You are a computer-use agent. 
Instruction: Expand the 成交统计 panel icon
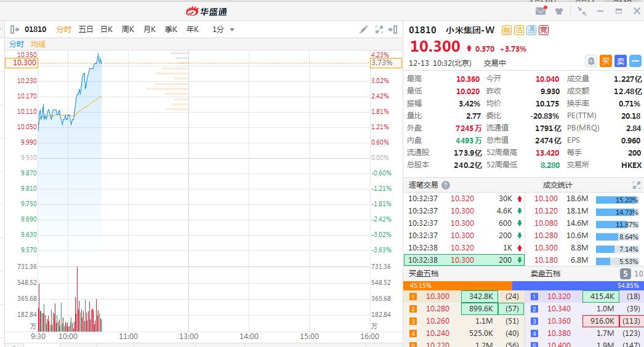pos(636,185)
